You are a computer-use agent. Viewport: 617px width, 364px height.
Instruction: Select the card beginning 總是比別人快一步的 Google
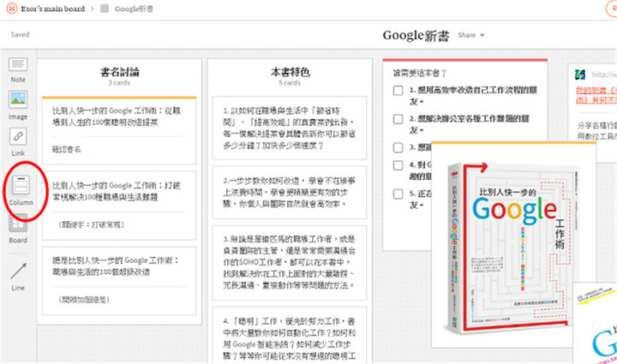click(119, 281)
